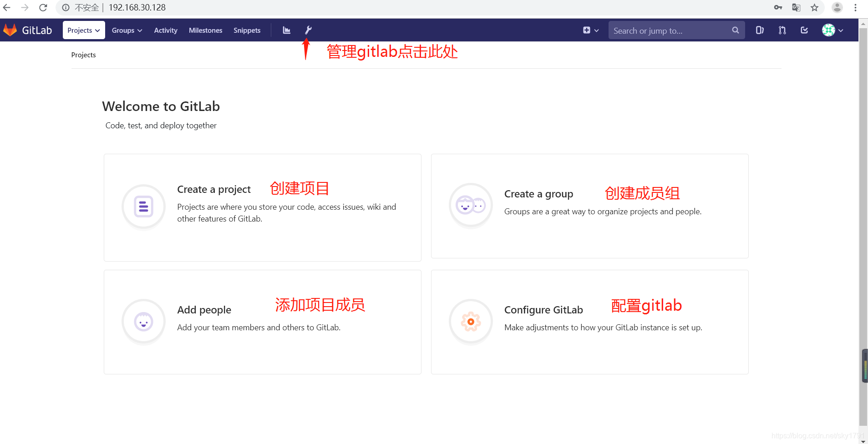
Task: Go to the Activity menu item
Action: (166, 30)
